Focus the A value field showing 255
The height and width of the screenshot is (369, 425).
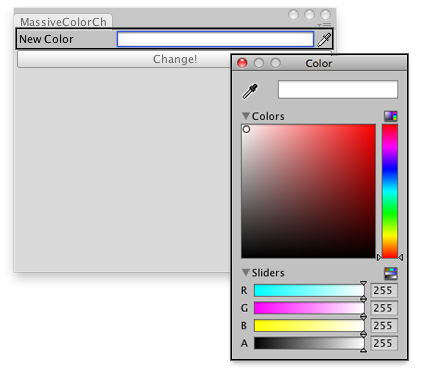point(384,343)
